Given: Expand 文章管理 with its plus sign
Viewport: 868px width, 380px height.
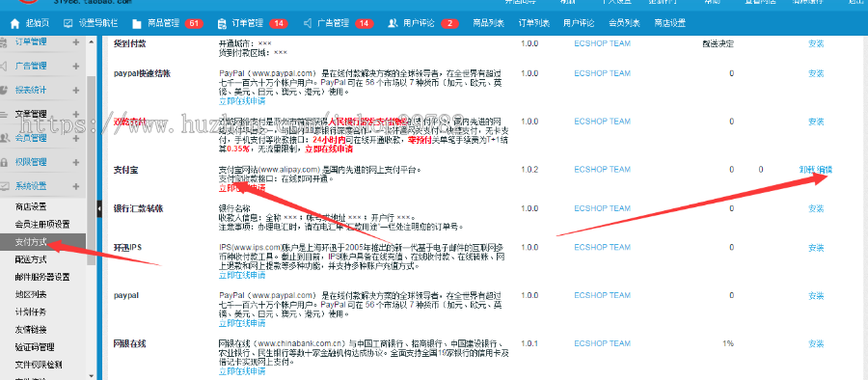Looking at the screenshot, I should (x=76, y=114).
